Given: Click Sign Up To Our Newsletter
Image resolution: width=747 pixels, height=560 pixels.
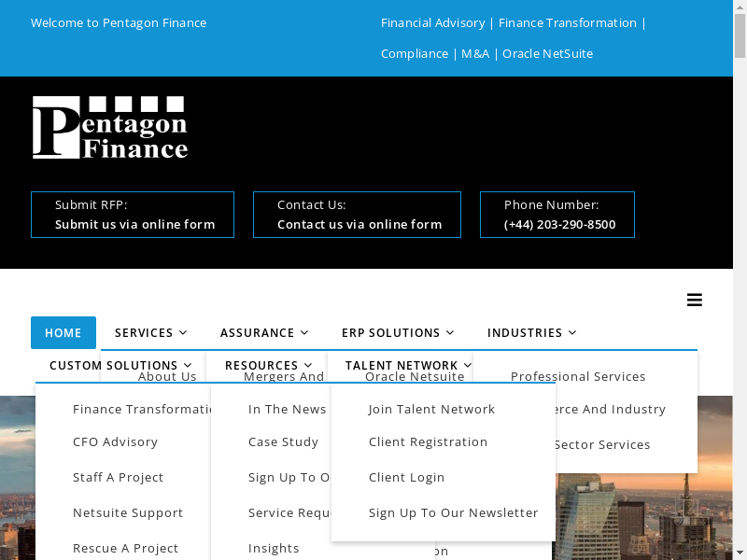Looking at the screenshot, I should click(x=453, y=513).
